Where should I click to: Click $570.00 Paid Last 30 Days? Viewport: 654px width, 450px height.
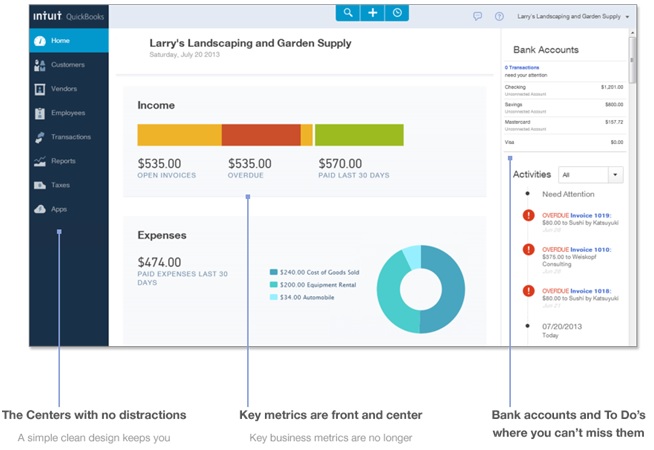click(x=340, y=163)
